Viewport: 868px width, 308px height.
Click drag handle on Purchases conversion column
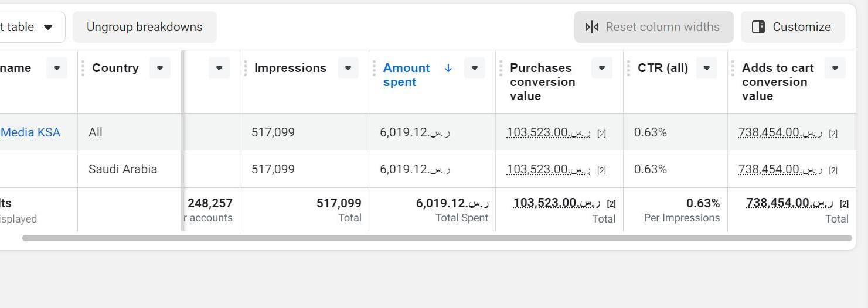(501, 68)
